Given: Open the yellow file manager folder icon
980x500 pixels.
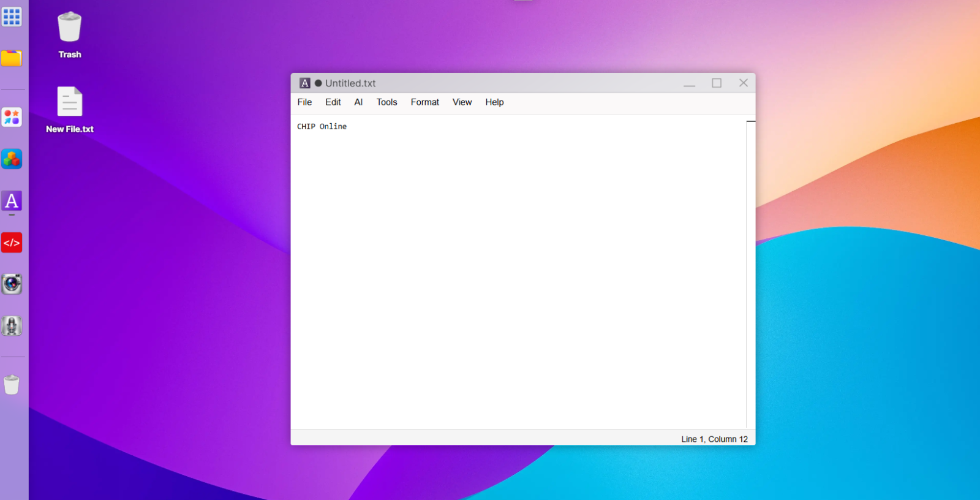Looking at the screenshot, I should point(12,58).
